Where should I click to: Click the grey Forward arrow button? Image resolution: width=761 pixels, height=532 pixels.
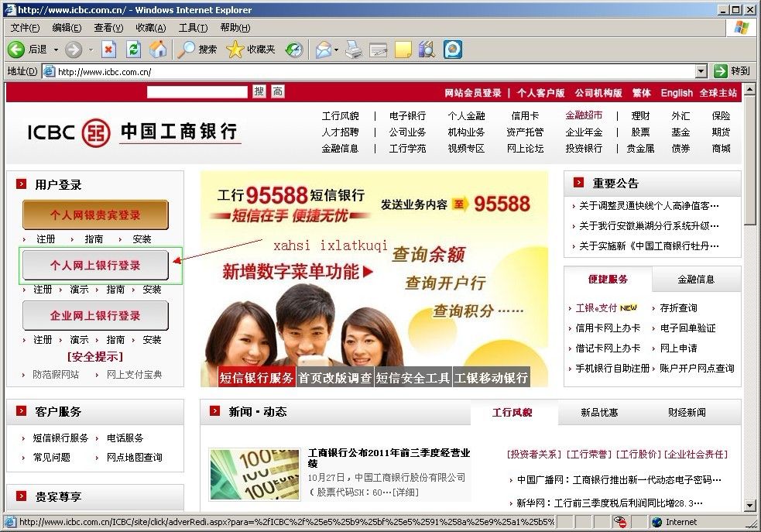(x=74, y=50)
